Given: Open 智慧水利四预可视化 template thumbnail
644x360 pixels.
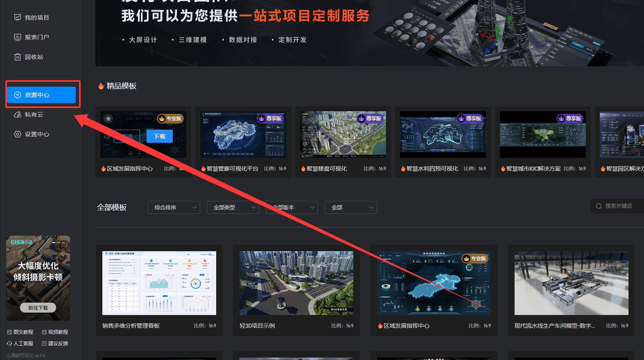Looking at the screenshot, I should [x=443, y=135].
